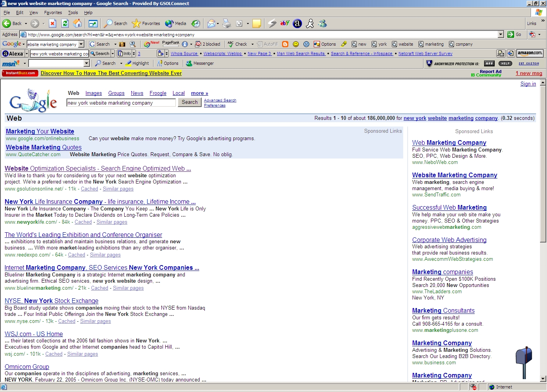Expand the MSN logo dropdown arrow
The height and width of the screenshot is (392, 547).
(25, 63)
